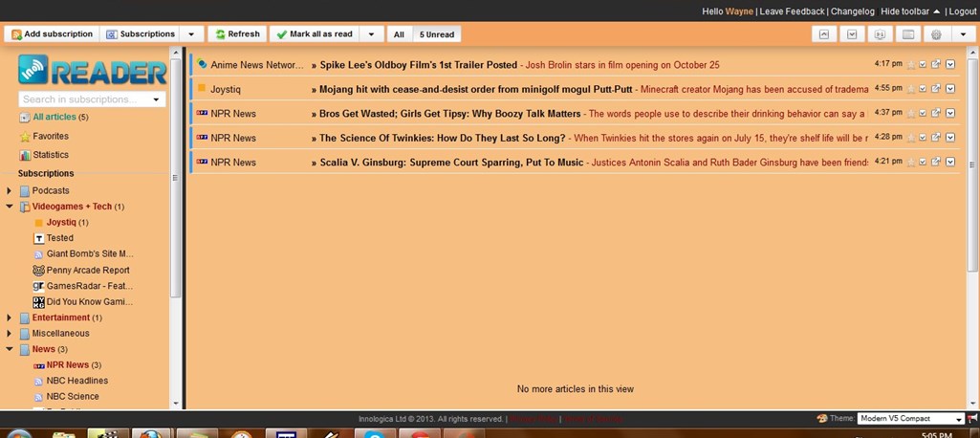The image size is (980, 438).
Task: Star the Science Of Twinkies article
Action: [910, 138]
